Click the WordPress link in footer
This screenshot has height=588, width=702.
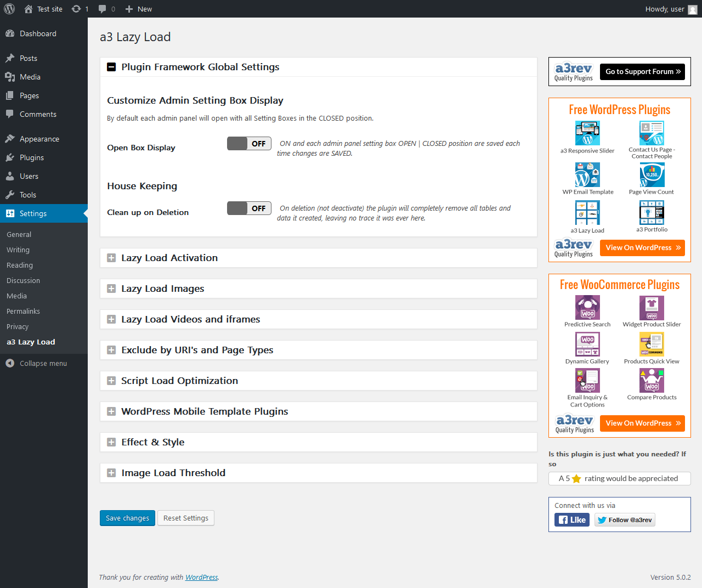pyautogui.click(x=202, y=577)
